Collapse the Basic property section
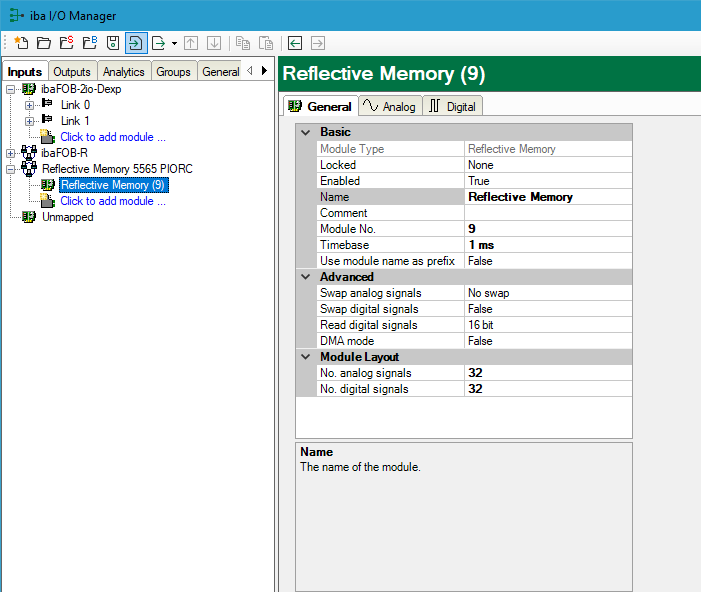Screen dimensions: 701x592 306,132
